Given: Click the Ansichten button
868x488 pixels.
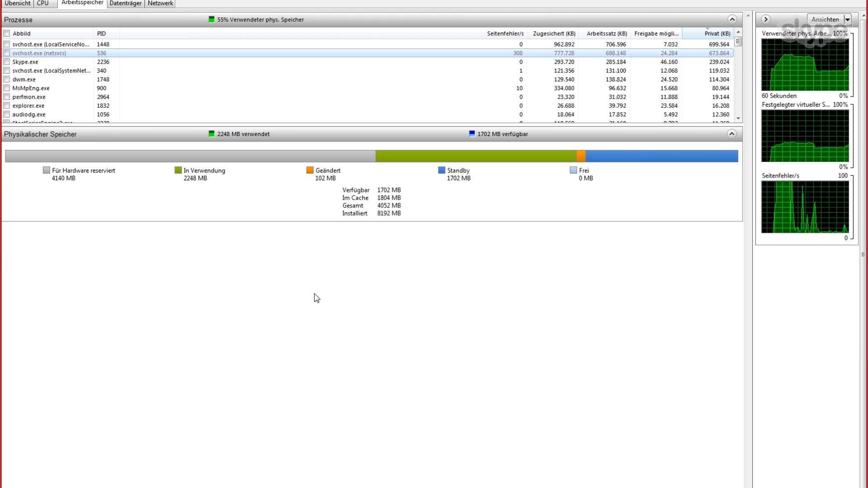Looking at the screenshot, I should point(825,19).
